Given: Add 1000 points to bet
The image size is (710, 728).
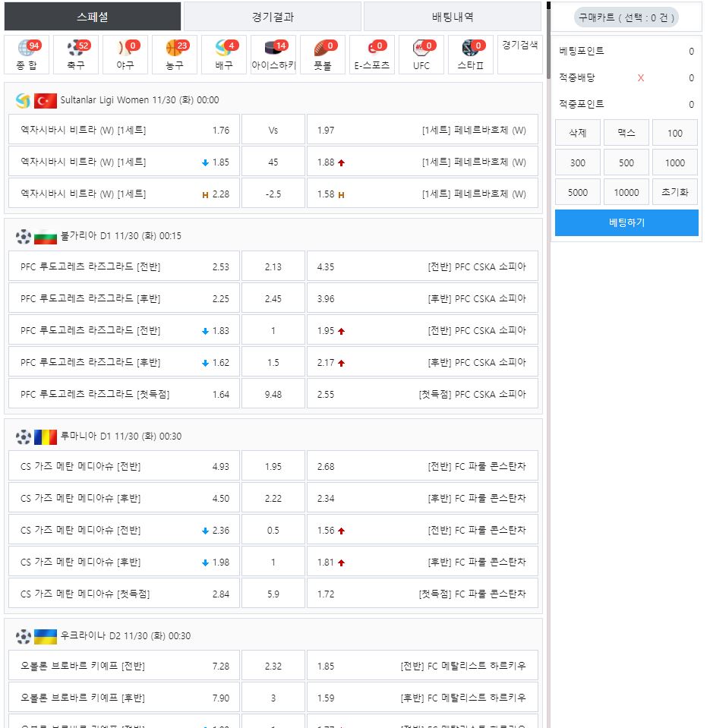Looking at the screenshot, I should [675, 162].
